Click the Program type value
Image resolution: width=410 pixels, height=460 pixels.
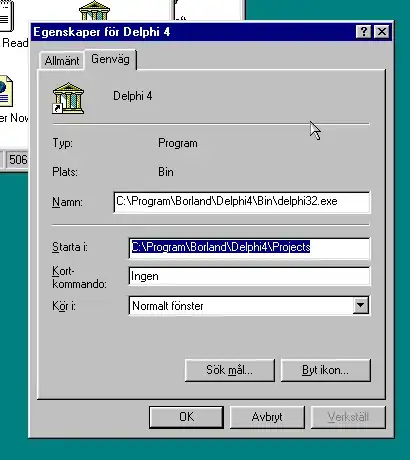coord(178,143)
